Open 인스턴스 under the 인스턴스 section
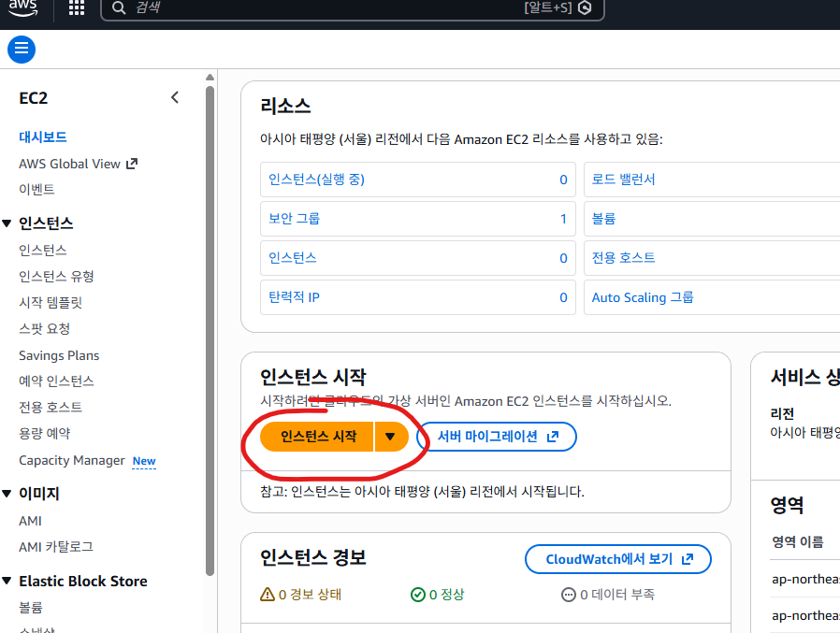 coord(43,250)
